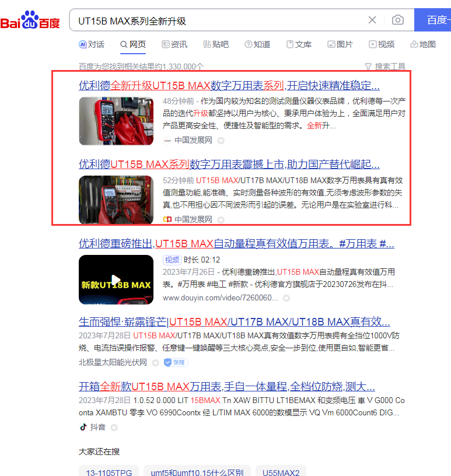Expand dropdown beside 抖音 source

[114, 428]
